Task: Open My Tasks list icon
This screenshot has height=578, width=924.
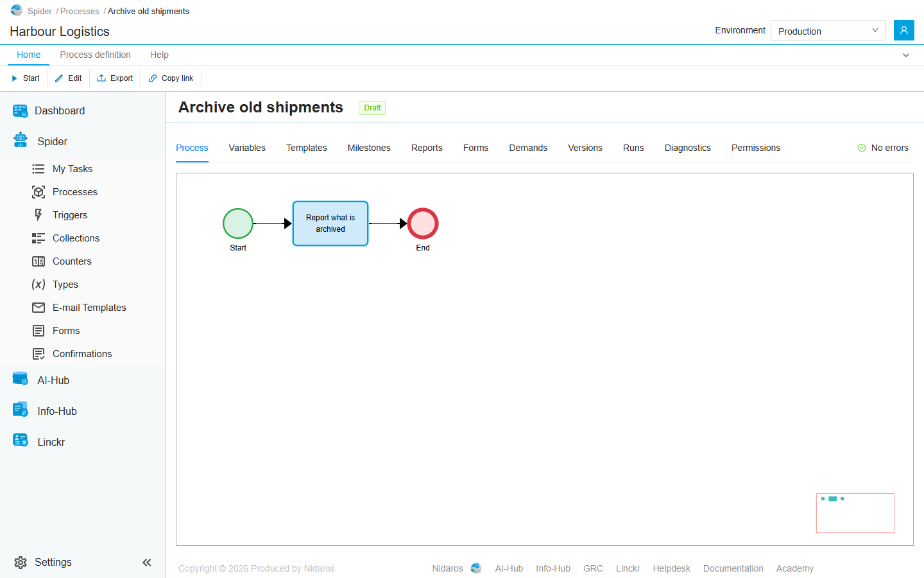Action: [x=38, y=169]
